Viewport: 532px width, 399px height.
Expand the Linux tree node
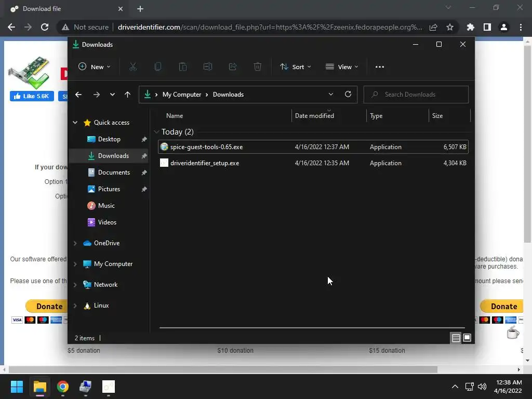tap(75, 305)
